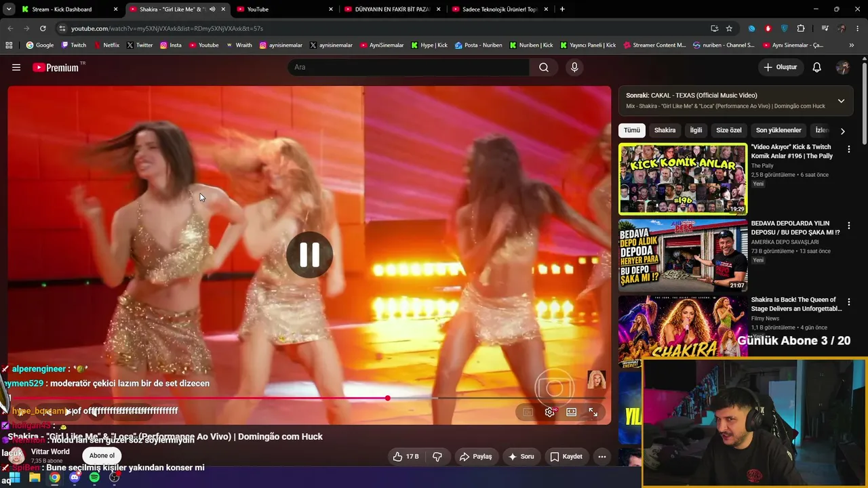Switch to DÜNYANIN EN FAKİR BİT PAZARI tab
This screenshot has width=868, height=488.
coord(392,9)
